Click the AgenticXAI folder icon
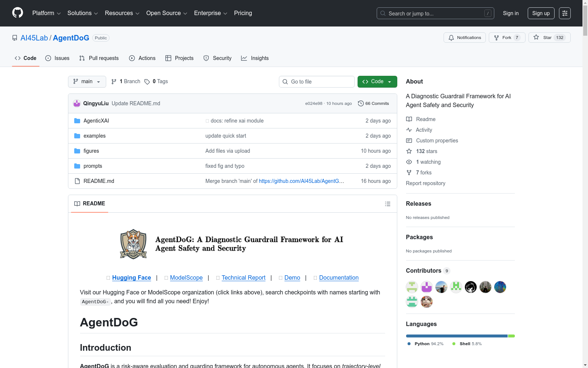 coord(77,121)
